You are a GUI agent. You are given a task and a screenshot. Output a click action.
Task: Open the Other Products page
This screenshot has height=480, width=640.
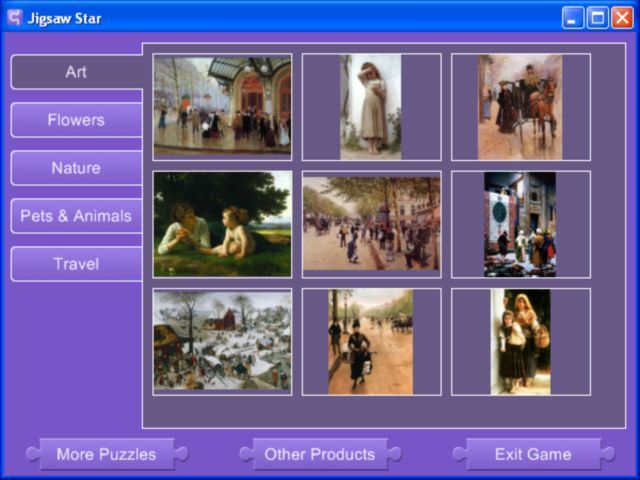(x=320, y=454)
